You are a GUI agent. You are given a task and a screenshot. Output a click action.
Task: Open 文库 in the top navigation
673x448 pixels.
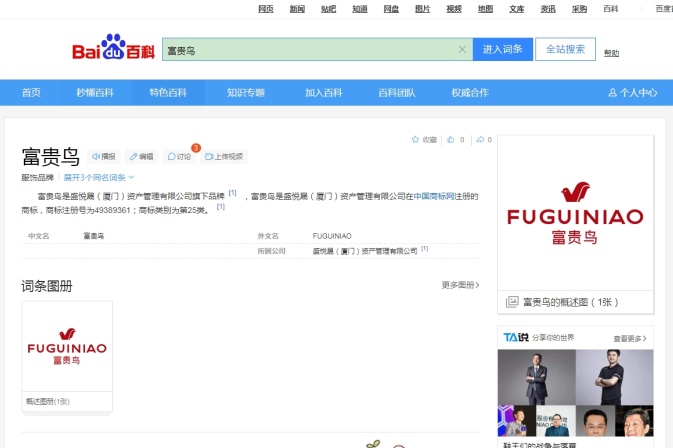point(517,9)
